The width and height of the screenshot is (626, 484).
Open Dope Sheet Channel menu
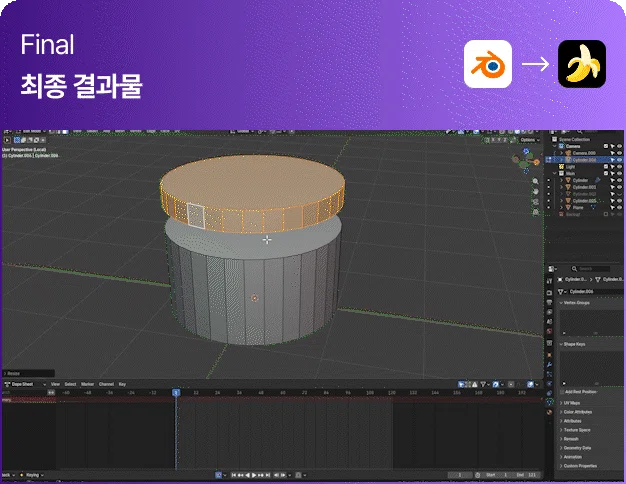point(106,384)
